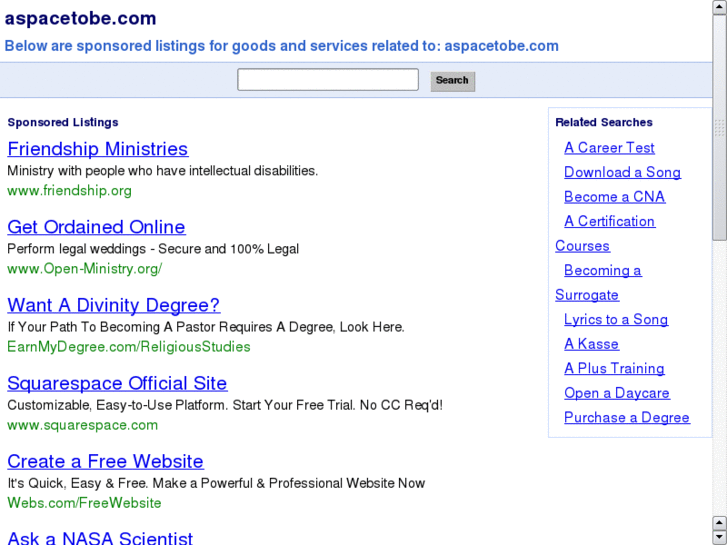This screenshot has width=727, height=545.
Task: Click the www.Open-Ministry.org/ URL text
Action: [85, 269]
